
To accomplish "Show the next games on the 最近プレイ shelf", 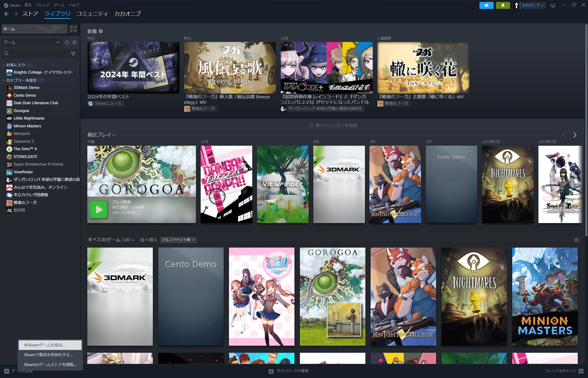I will [575, 135].
